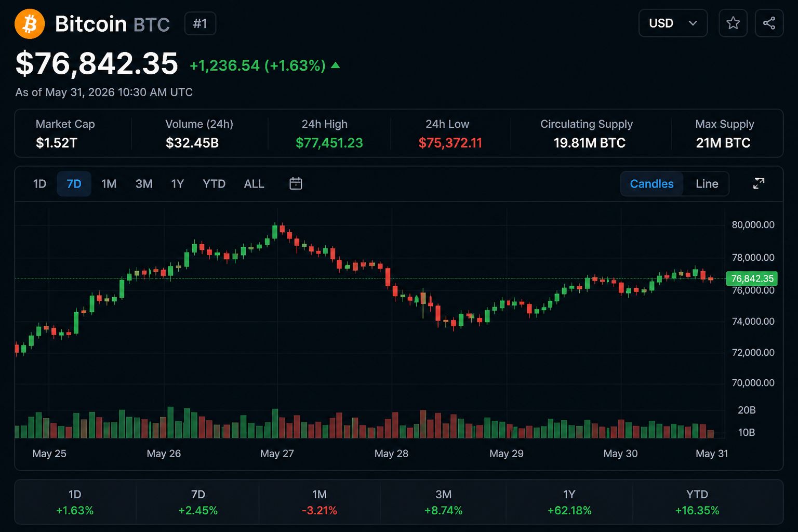The image size is (798, 532).
Task: Click Max Supply 21M BTC value
Action: 723,143
